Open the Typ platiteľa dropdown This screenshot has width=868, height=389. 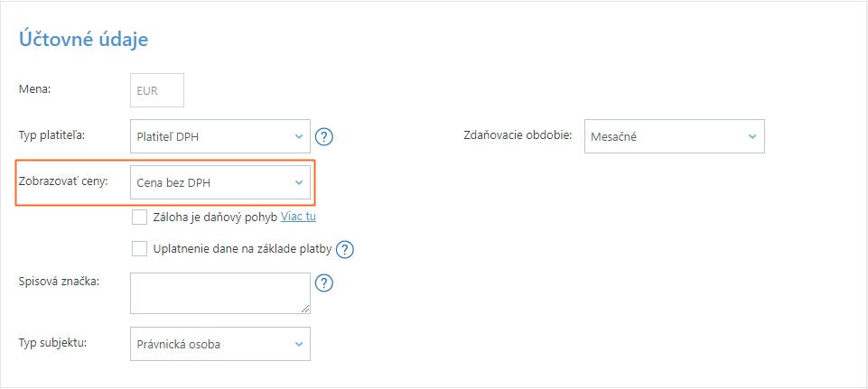[x=220, y=136]
